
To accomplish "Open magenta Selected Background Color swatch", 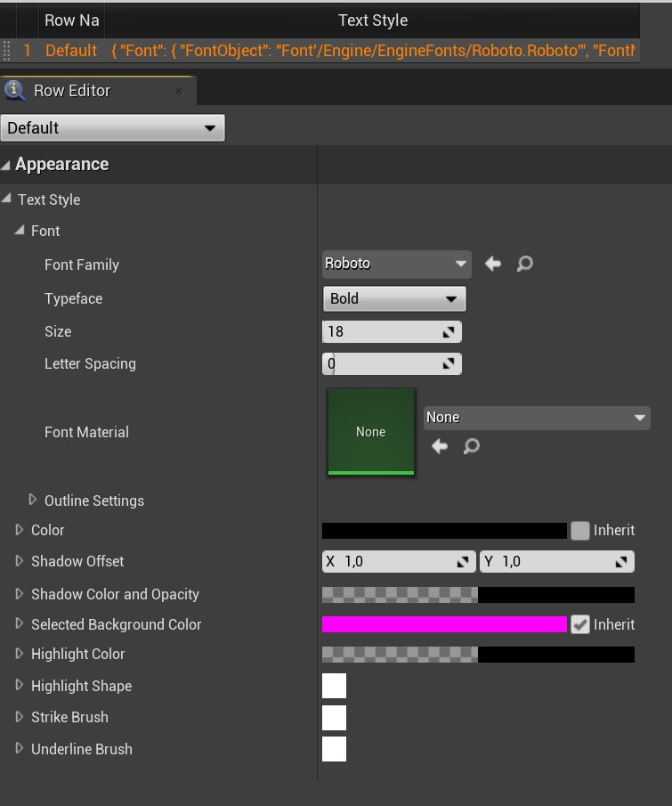I will pyautogui.click(x=444, y=624).
